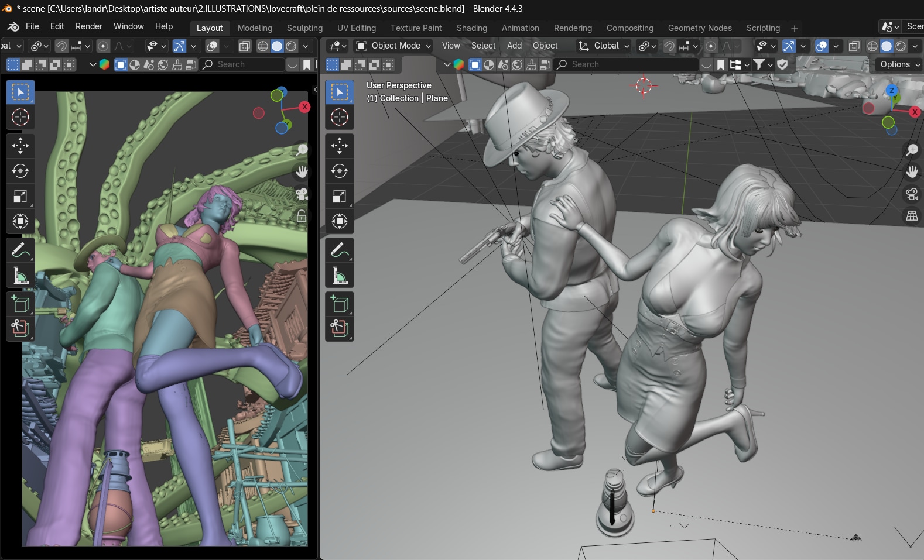924x560 pixels.
Task: Click the search field in left viewport header
Action: coord(242,64)
